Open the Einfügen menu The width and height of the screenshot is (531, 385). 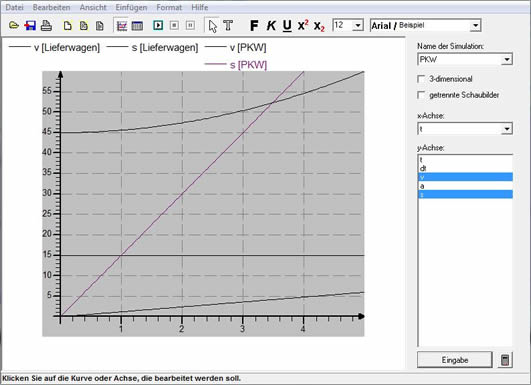pos(131,7)
